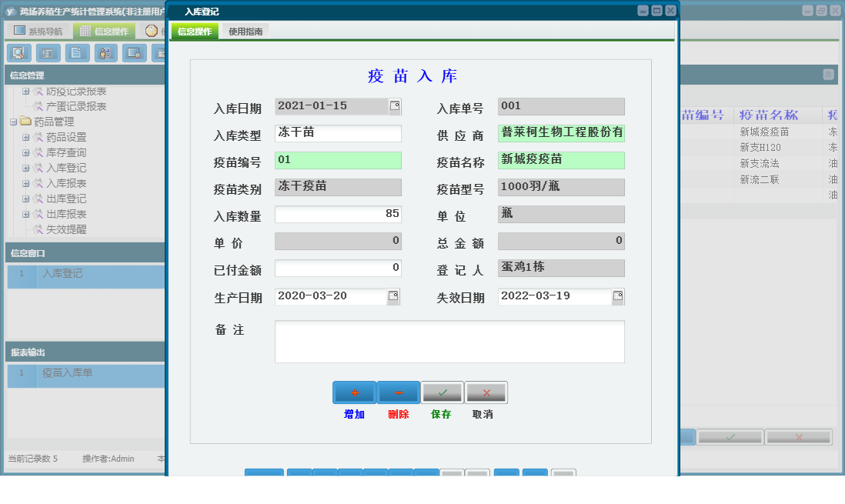Screen dimensions: 845x504
Task: Click the document toolbar icon
Action: [76, 53]
